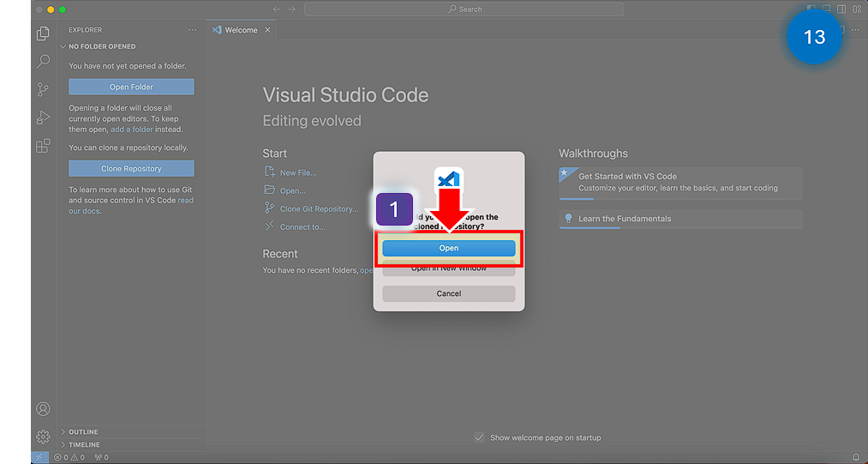Click Open in the clone dialog

click(x=448, y=249)
